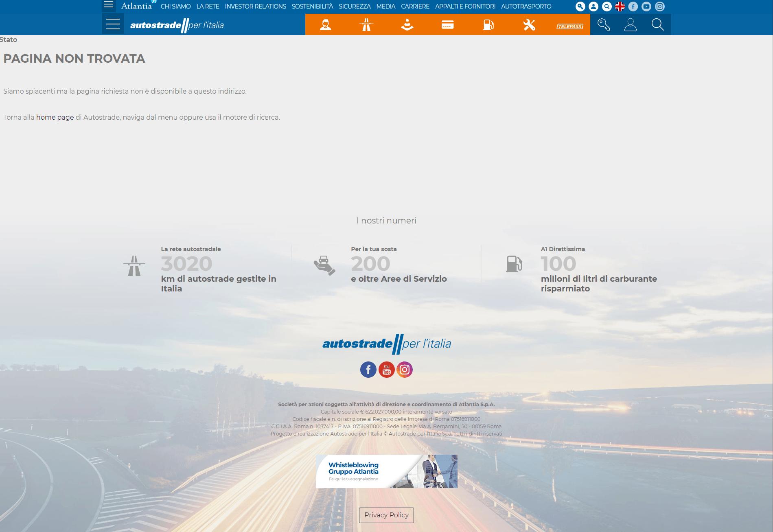Open the INVESTOR RELATIONS menu item
The height and width of the screenshot is (532, 773).
coord(255,7)
